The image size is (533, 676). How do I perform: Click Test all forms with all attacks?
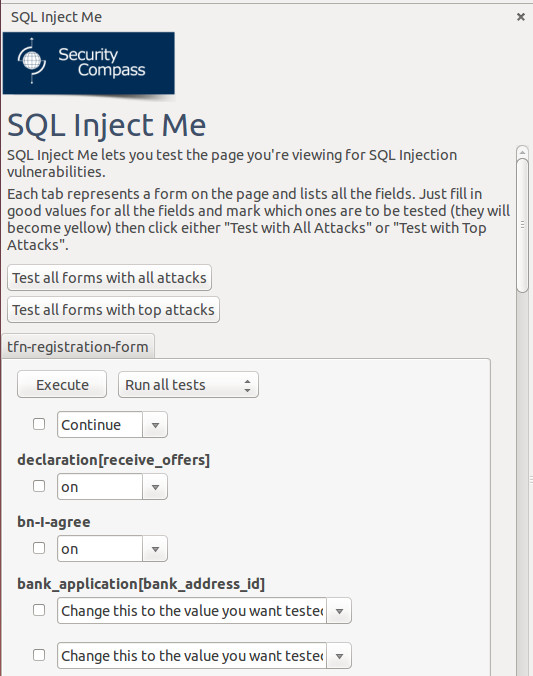(x=109, y=278)
